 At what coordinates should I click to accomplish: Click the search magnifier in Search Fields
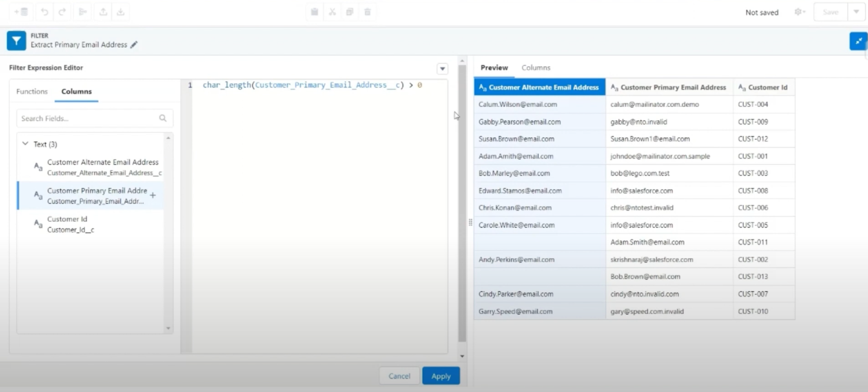pos(163,118)
